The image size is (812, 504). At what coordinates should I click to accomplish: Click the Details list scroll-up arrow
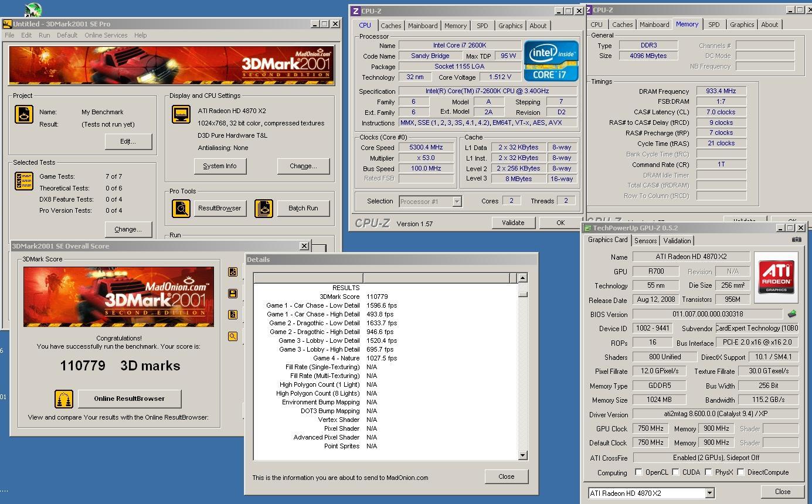point(522,278)
